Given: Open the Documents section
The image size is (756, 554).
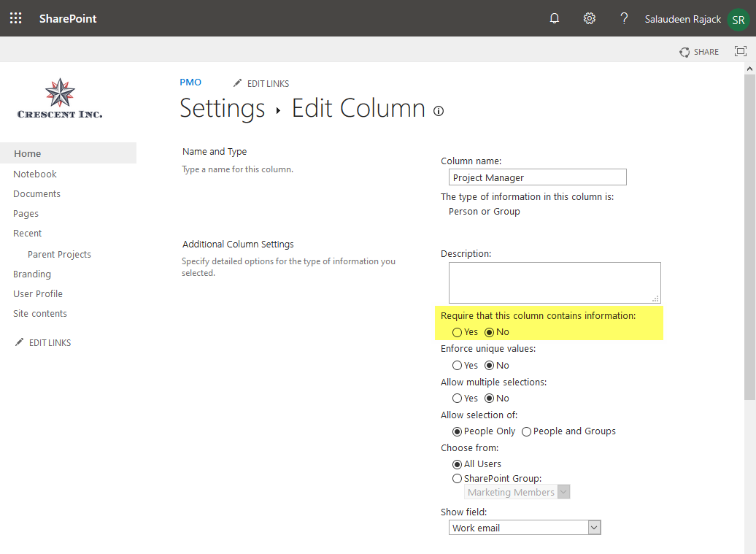Looking at the screenshot, I should [36, 193].
